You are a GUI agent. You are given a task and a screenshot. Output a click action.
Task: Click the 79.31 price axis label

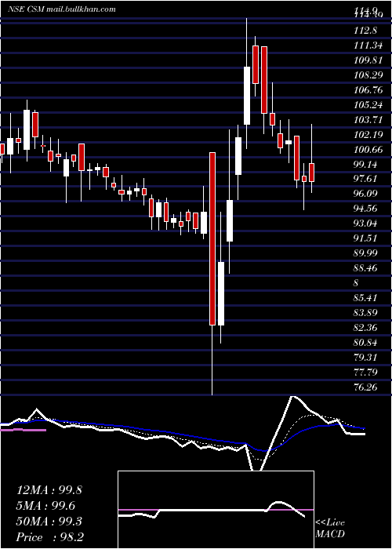365,358
